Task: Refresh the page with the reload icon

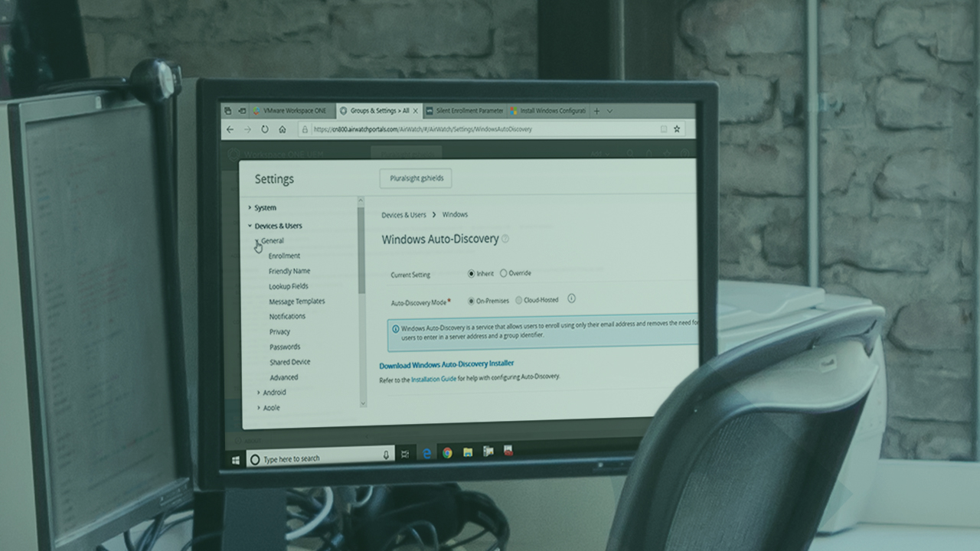Action: [265, 129]
